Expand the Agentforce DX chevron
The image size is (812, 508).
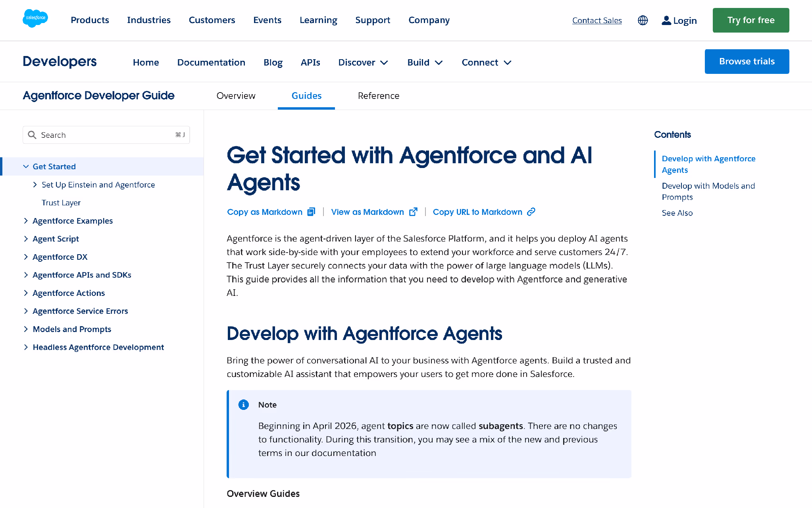(x=26, y=257)
